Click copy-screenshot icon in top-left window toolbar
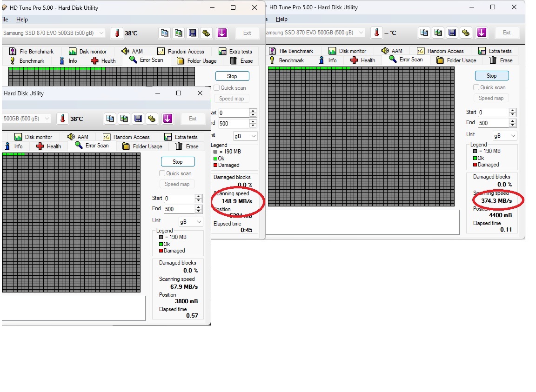Image resolution: width=536 pixels, height=392 pixels. tap(179, 33)
